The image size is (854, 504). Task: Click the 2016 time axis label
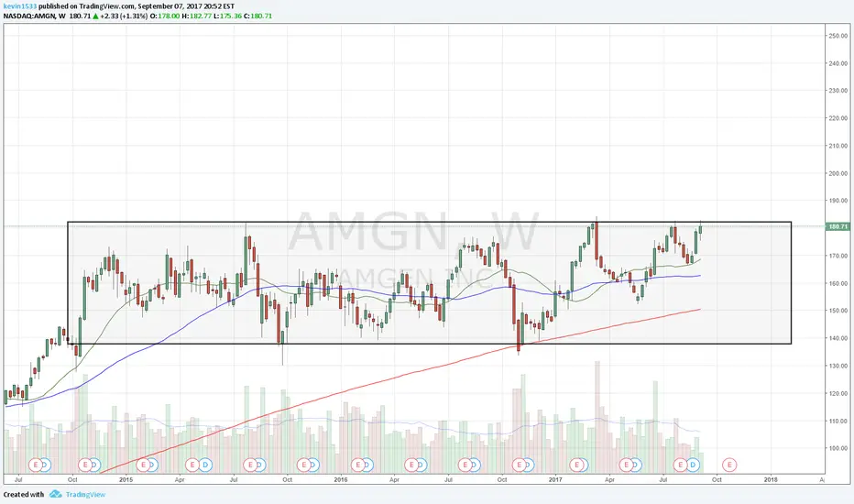pos(340,480)
